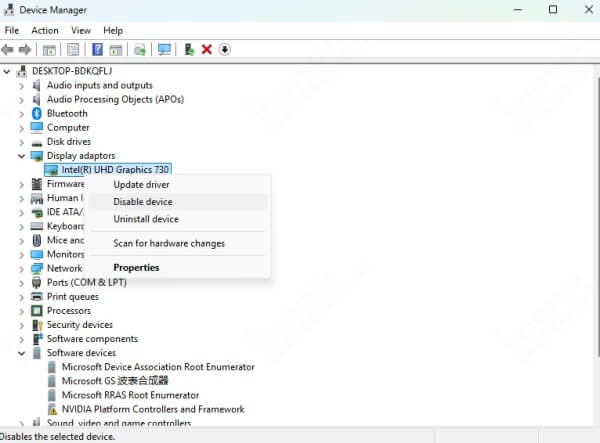Open Properties from the context menu
The height and width of the screenshot is (443, 600).
pyautogui.click(x=179, y=267)
